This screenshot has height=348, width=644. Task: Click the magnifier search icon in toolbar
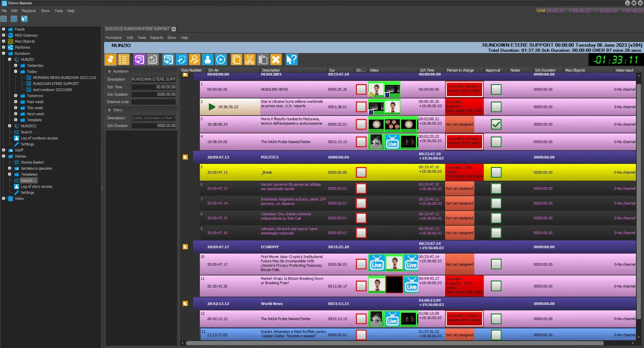[194, 60]
